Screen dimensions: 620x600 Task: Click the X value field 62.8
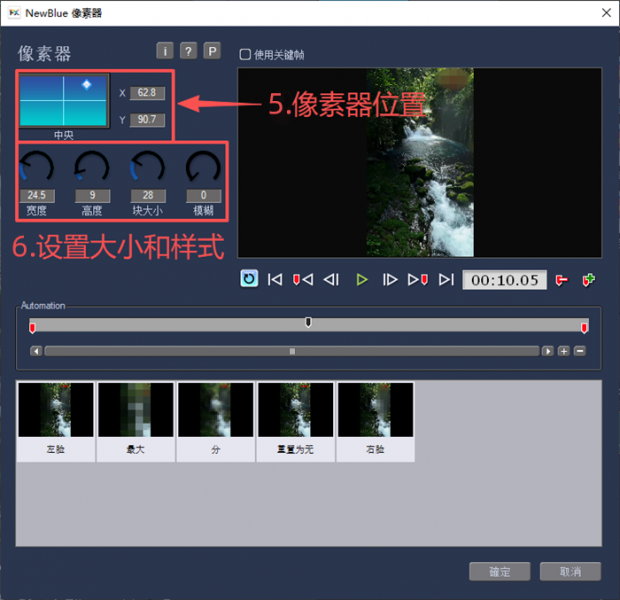[x=147, y=93]
